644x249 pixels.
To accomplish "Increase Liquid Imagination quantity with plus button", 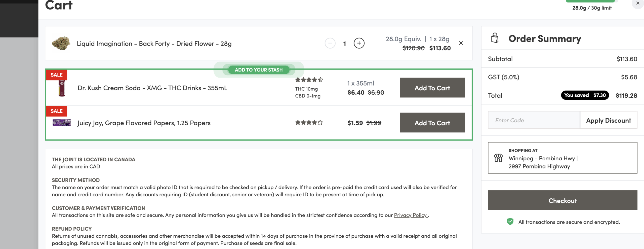I will click(x=359, y=43).
